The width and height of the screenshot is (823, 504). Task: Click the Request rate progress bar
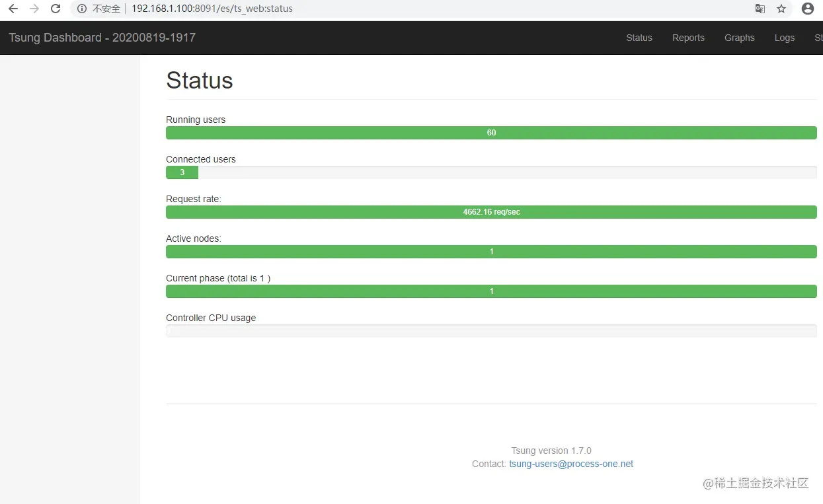point(491,212)
